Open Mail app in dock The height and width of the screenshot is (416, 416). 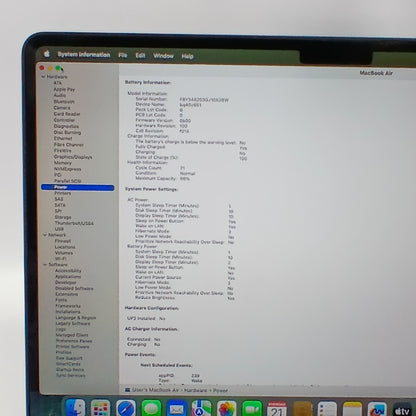176,408
